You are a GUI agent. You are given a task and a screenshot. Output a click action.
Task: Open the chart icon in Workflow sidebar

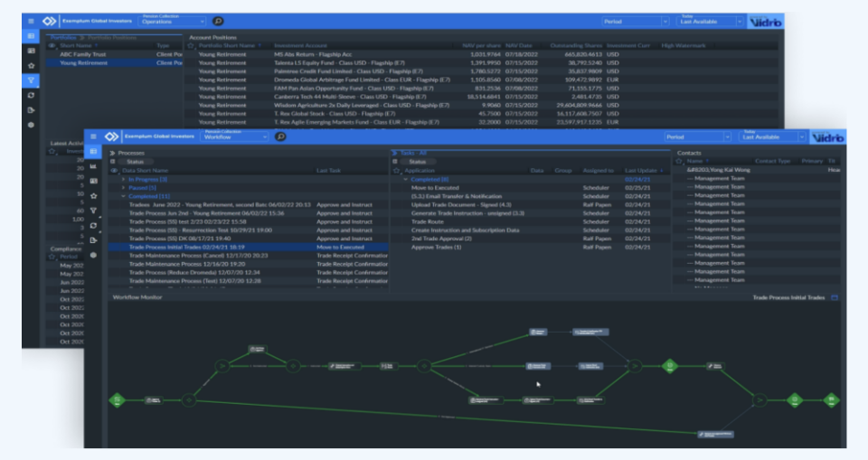[93, 166]
